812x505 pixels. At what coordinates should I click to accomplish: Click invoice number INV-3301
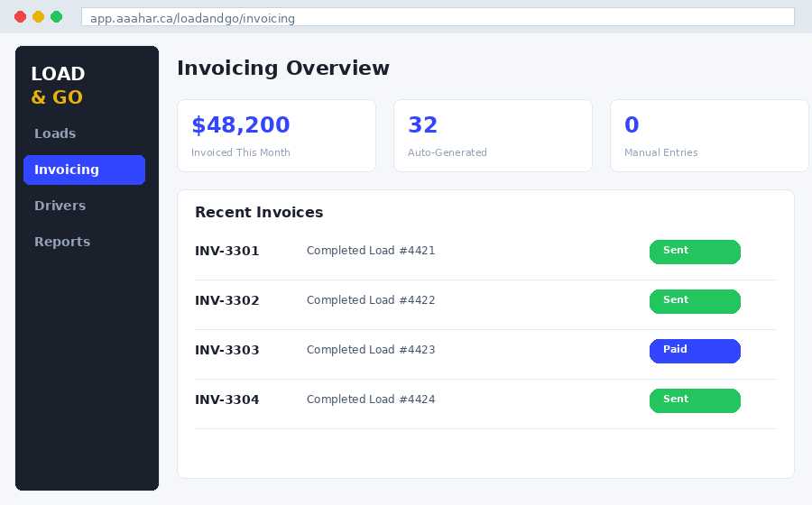[x=226, y=251]
